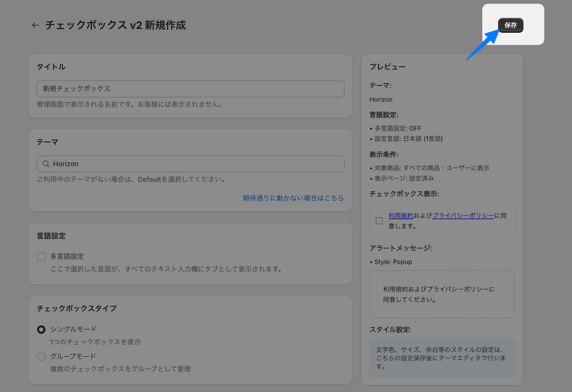572x392 pixels.
Task: Click the search icon in theme field
Action: [x=46, y=164]
